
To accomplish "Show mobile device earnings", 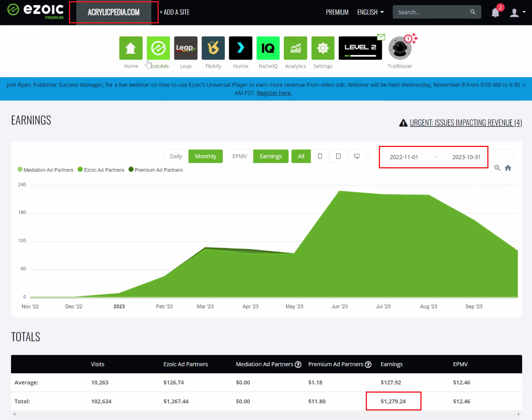I will [320, 157].
